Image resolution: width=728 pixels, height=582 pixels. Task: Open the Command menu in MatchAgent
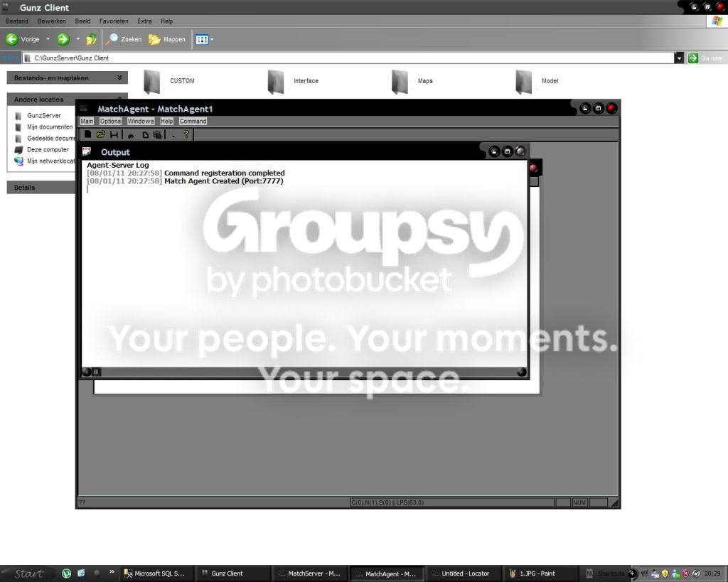click(193, 121)
